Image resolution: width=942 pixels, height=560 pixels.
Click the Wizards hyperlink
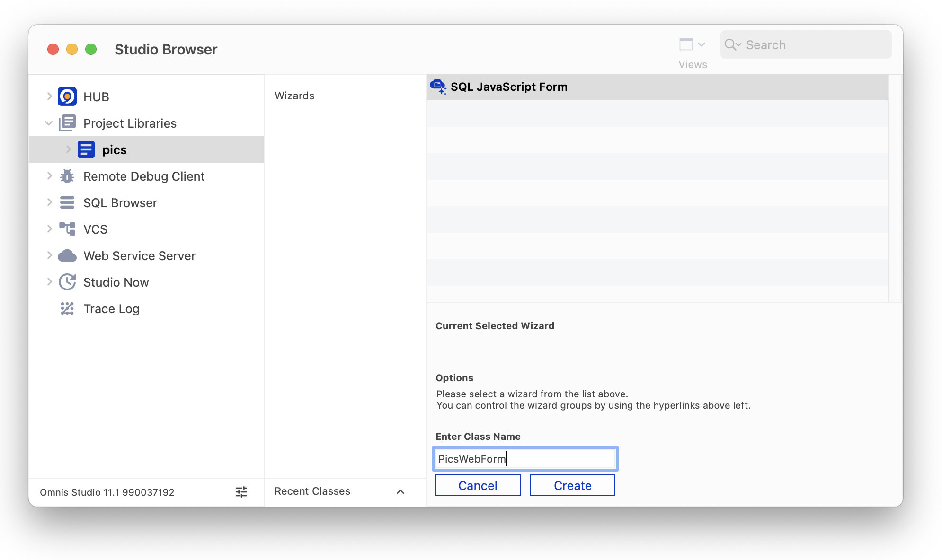coord(294,96)
